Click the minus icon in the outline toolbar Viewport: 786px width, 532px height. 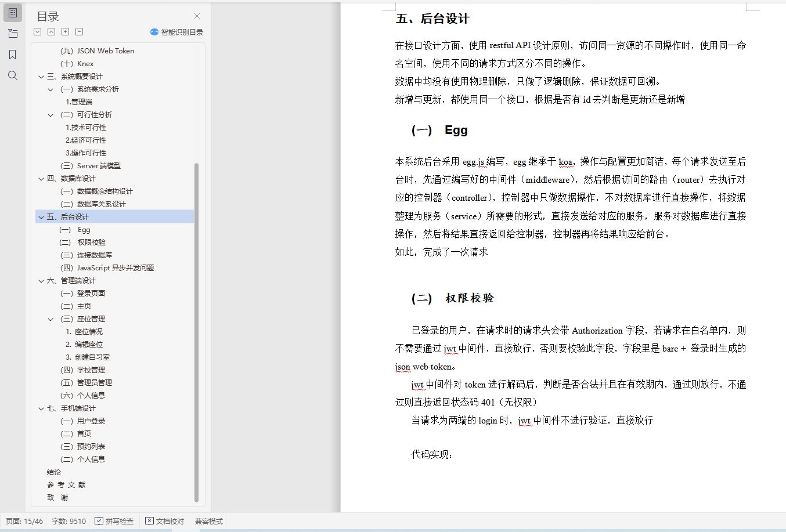80,32
